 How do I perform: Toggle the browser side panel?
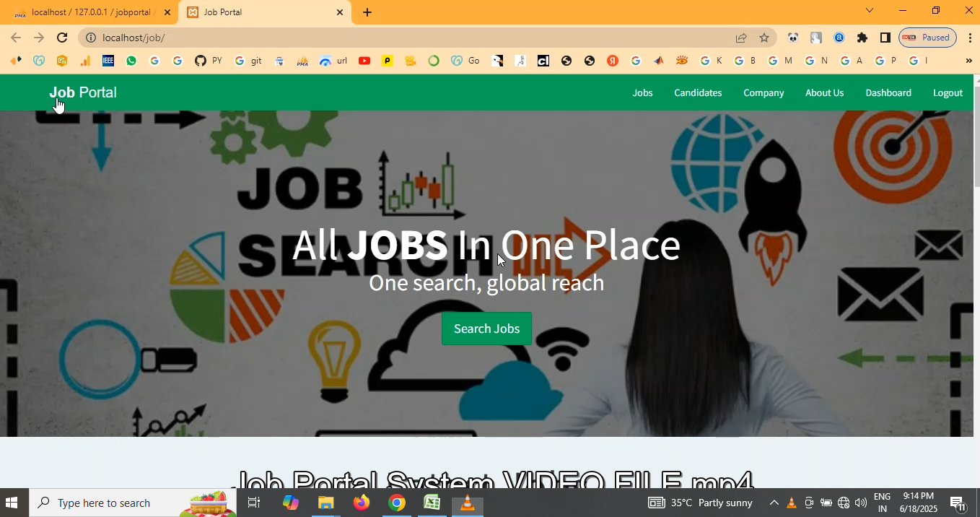tap(885, 38)
